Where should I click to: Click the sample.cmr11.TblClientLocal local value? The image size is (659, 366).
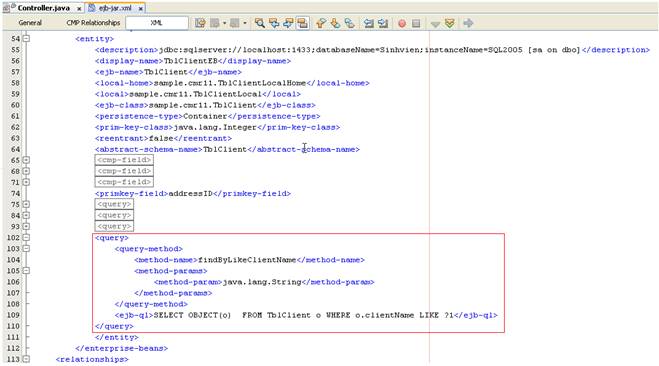click(x=195, y=94)
